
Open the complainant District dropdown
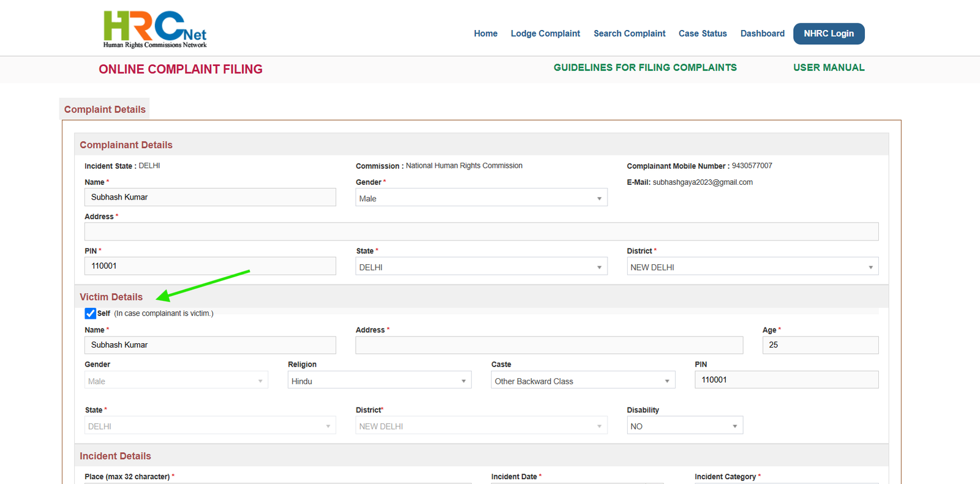(x=753, y=266)
